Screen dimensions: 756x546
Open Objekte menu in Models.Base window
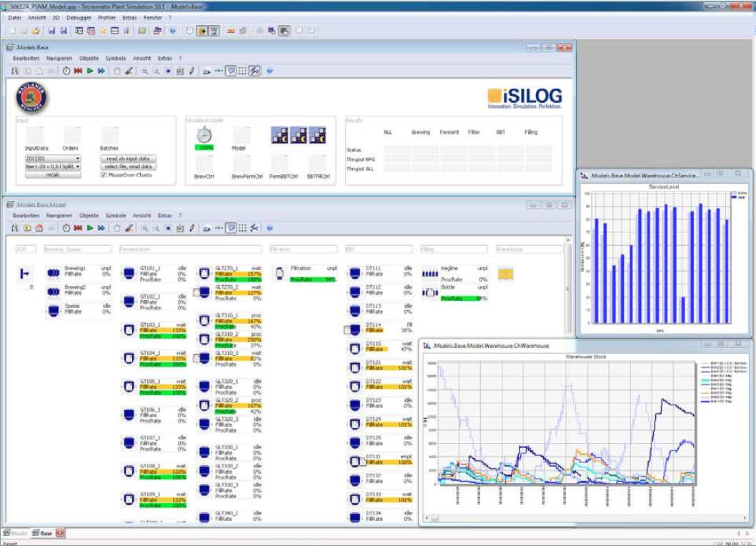(89, 58)
